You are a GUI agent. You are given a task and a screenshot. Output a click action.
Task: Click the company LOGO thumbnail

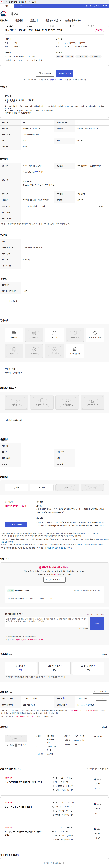click(x=16, y=738)
